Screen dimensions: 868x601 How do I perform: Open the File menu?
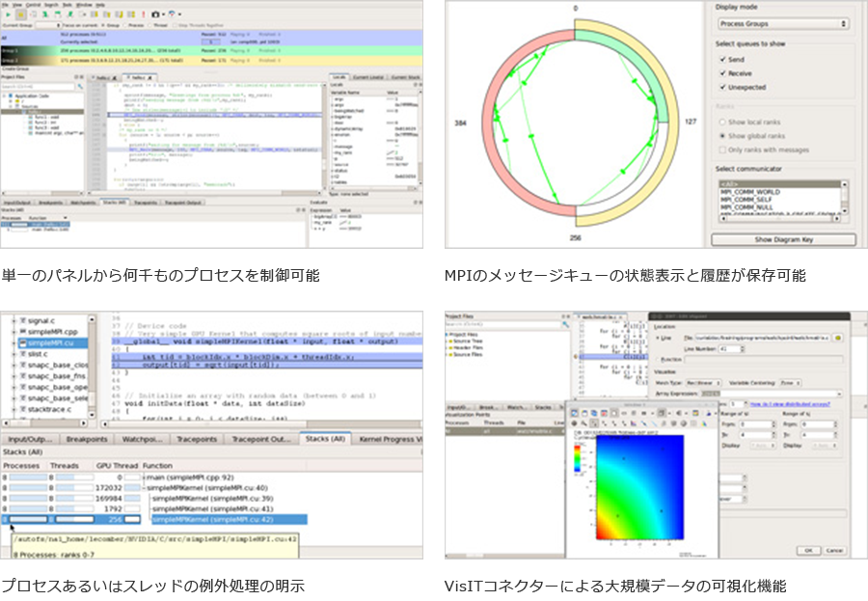click(x=5, y=5)
